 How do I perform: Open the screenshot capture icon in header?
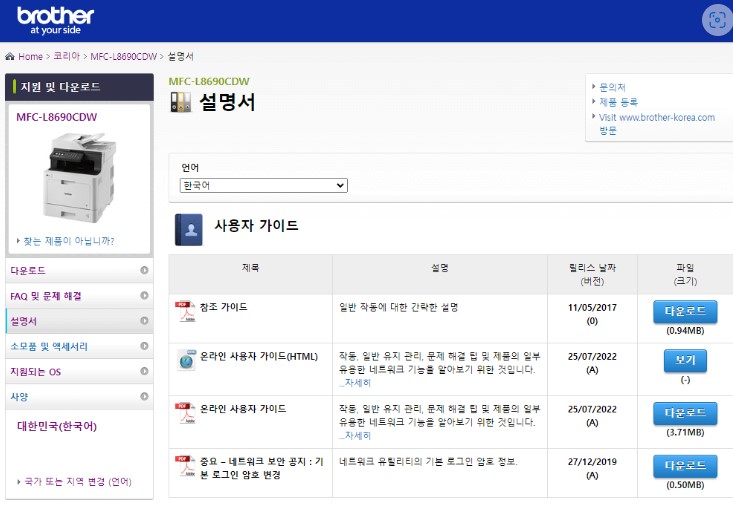[x=717, y=20]
